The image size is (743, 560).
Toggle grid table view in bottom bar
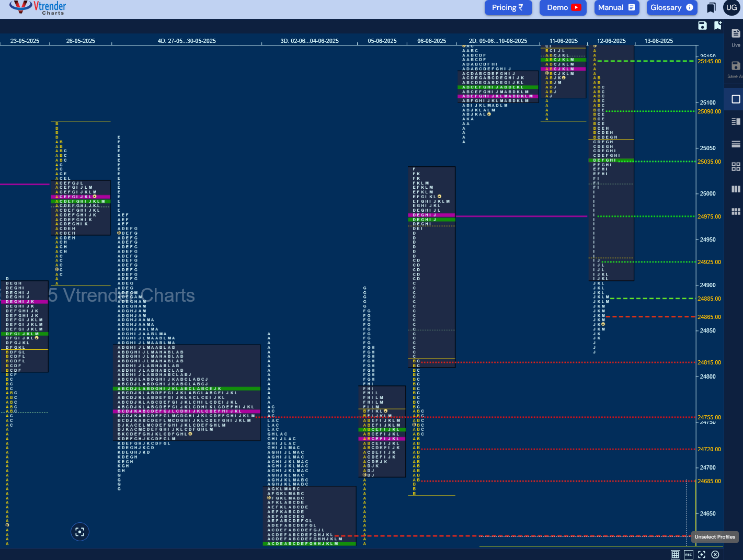click(x=675, y=555)
